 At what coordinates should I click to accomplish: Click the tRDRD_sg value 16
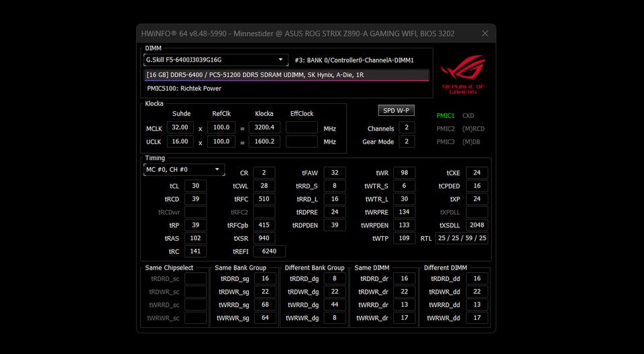click(x=266, y=278)
